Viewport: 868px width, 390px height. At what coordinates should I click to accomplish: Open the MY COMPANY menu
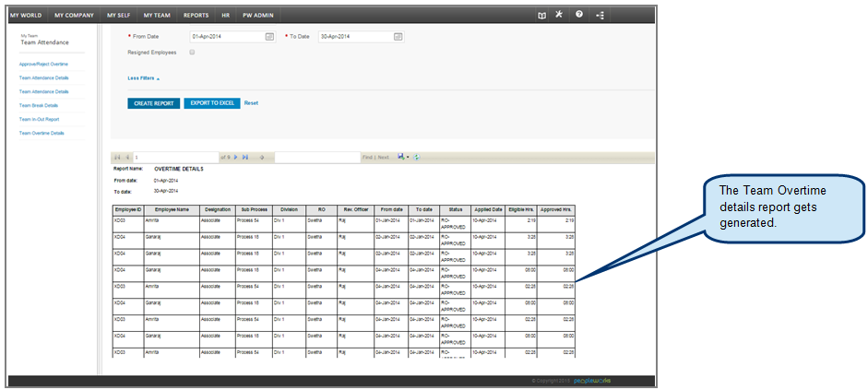click(x=74, y=16)
